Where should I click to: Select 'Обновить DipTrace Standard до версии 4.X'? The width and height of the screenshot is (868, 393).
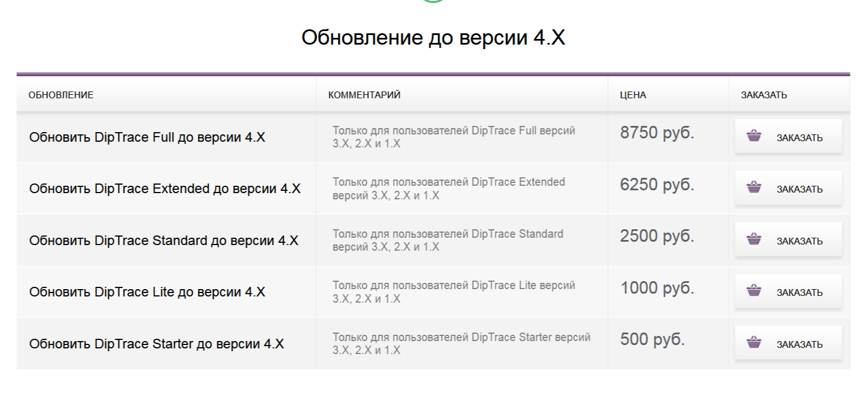click(x=164, y=241)
